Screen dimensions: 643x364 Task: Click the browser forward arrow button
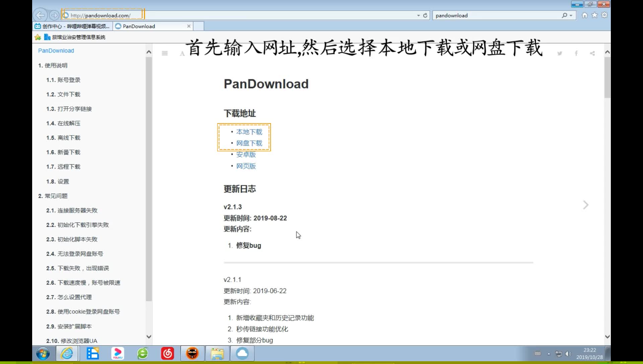54,15
